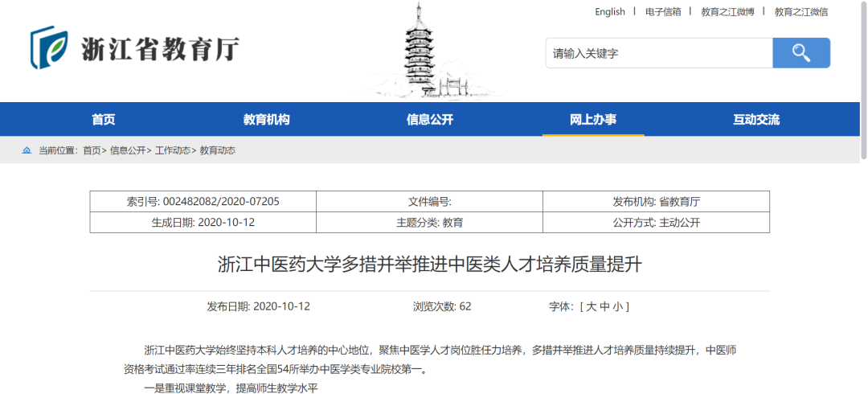The height and width of the screenshot is (394, 868).
Task: Click the 主题分类: 教育 cell
Action: [429, 223]
